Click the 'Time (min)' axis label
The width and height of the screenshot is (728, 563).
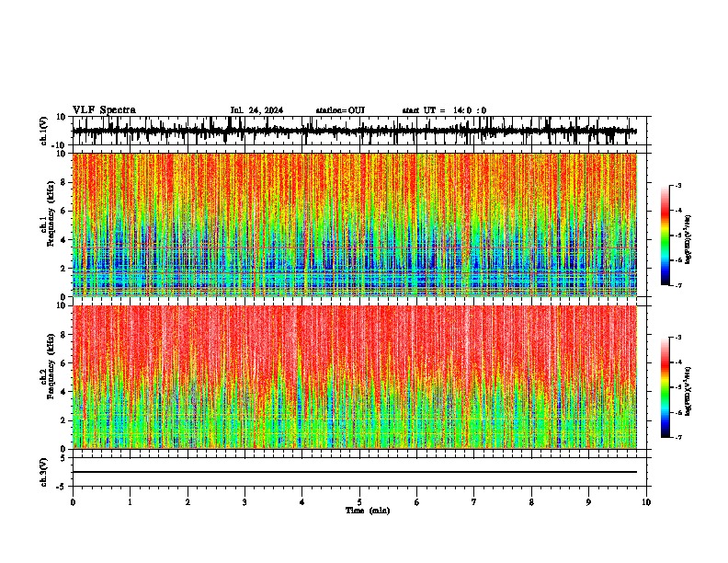pyautogui.click(x=368, y=511)
